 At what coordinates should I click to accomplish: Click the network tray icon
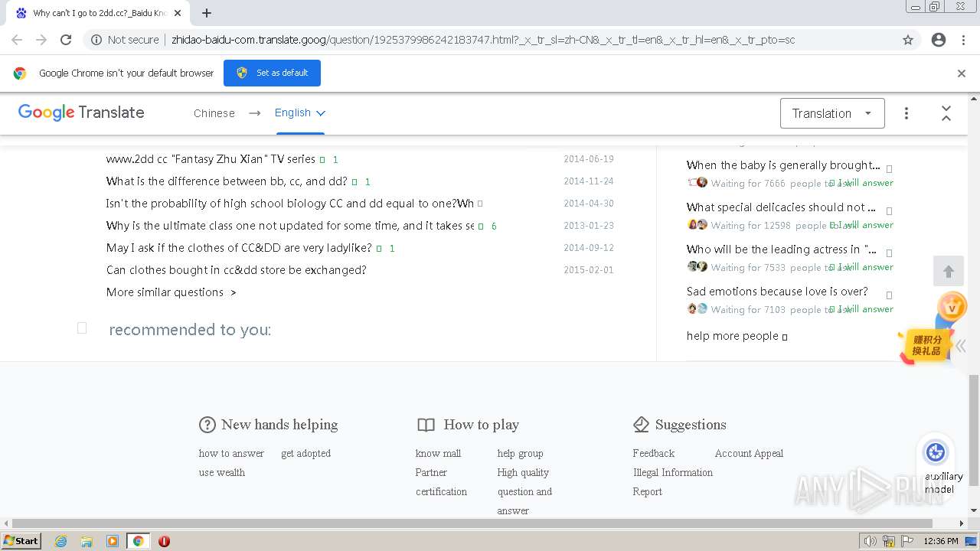pos(889,541)
